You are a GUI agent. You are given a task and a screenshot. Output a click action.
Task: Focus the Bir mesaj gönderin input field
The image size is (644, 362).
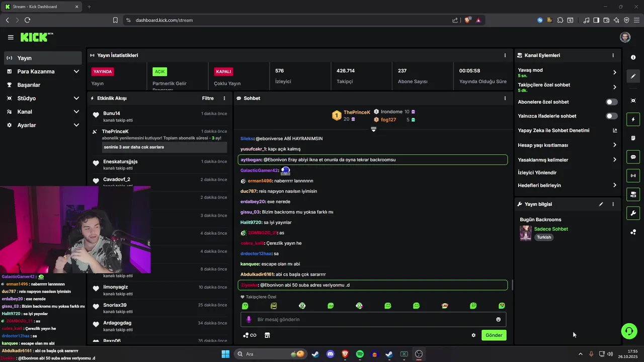[x=373, y=319]
